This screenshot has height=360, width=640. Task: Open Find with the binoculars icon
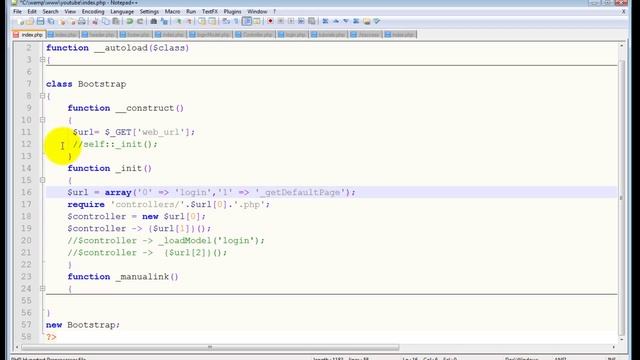tap(153, 21)
